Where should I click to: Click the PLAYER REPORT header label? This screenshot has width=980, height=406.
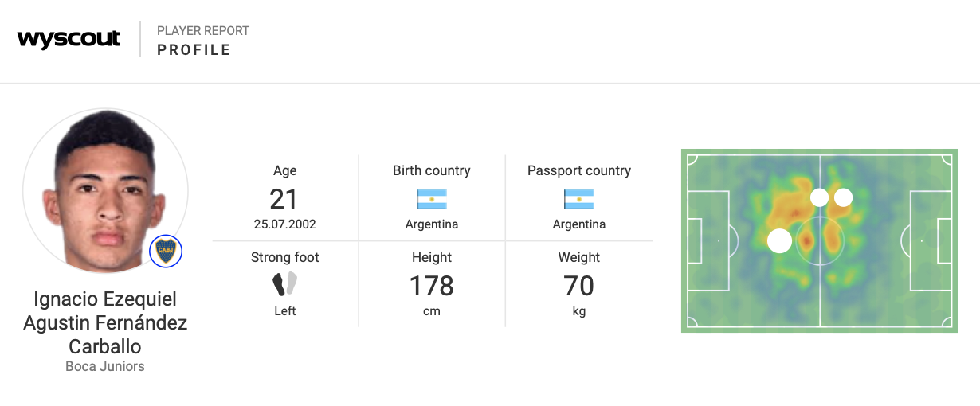click(203, 31)
